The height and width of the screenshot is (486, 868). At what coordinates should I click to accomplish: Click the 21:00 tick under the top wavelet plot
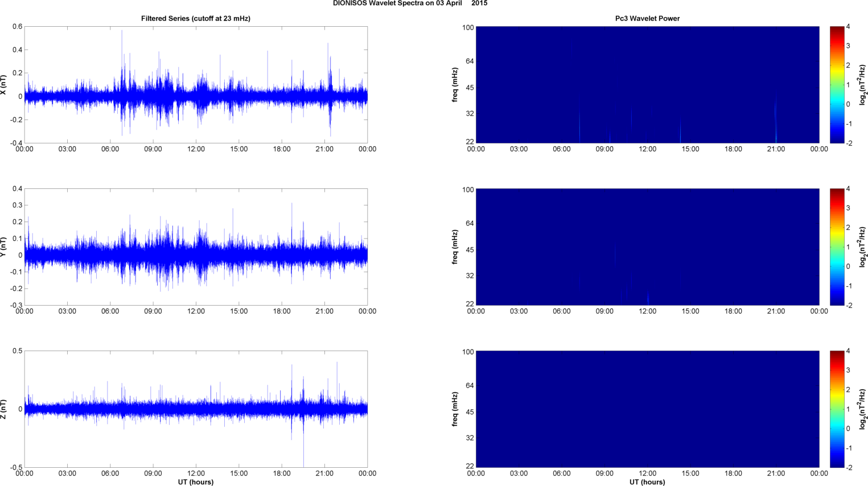pos(776,149)
